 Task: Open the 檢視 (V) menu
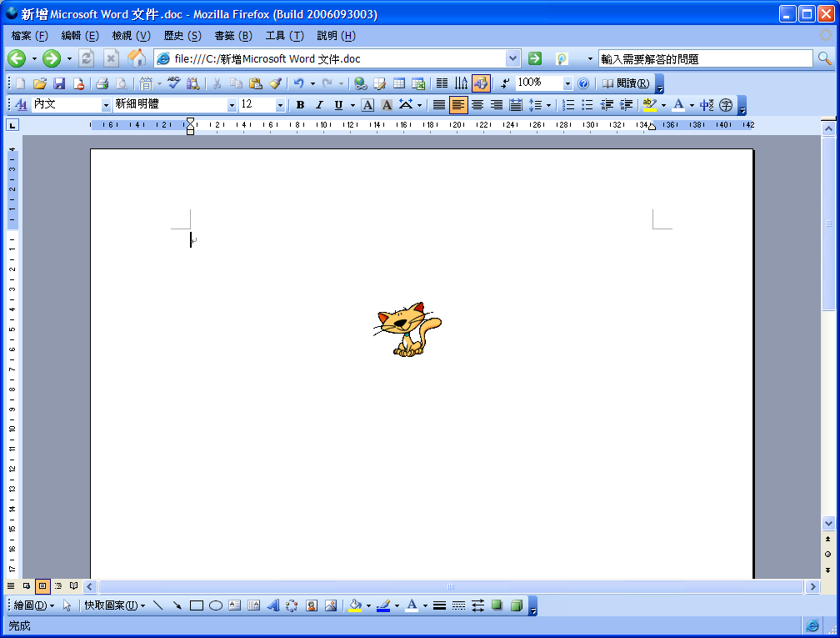pyautogui.click(x=132, y=36)
